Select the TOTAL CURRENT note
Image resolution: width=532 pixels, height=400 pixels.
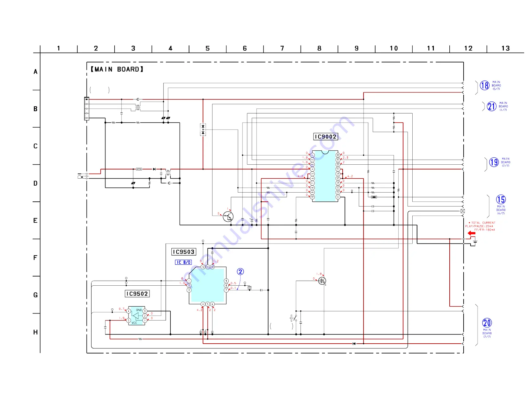pyautogui.click(x=482, y=223)
